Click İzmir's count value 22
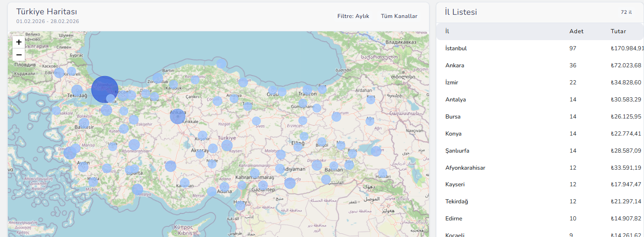This screenshot has height=237, width=644. coord(573,83)
